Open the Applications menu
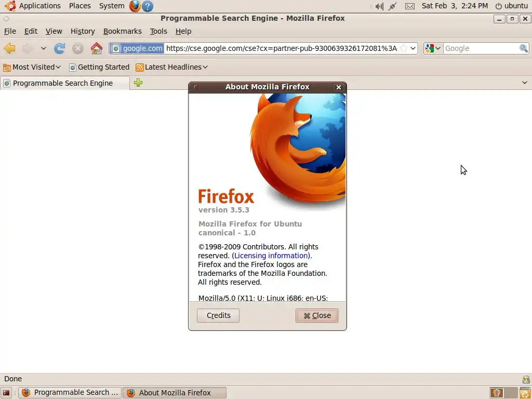This screenshot has width=532, height=399. point(39,6)
